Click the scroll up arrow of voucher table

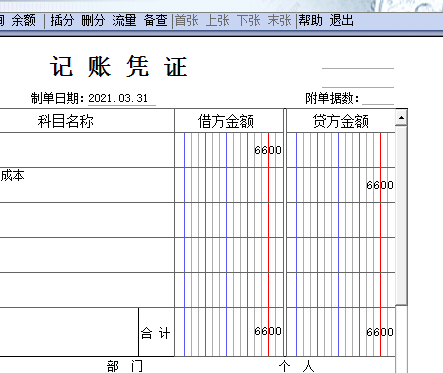pos(401,118)
